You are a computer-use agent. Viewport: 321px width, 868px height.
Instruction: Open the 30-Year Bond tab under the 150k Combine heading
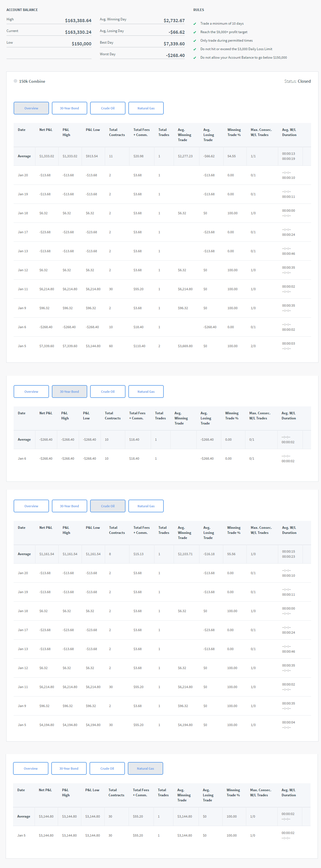point(69,108)
